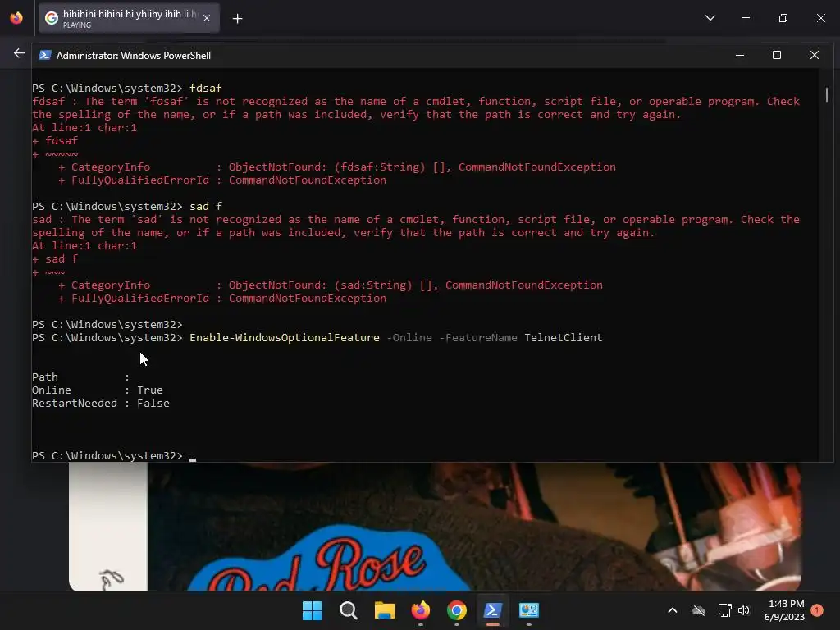This screenshot has height=630, width=840.
Task: Select the playing Google tab 'hihihihi hihihi'
Action: 129,18
